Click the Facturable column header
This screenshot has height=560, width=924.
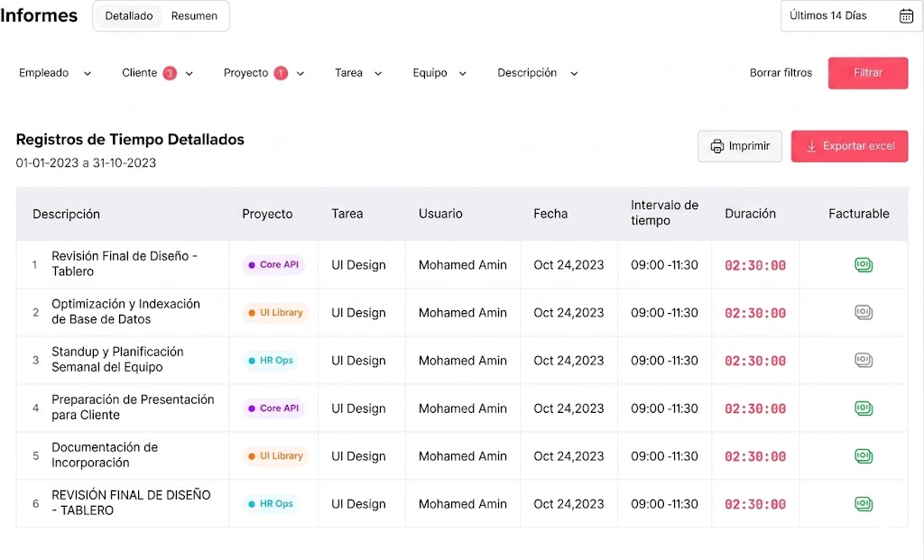859,214
